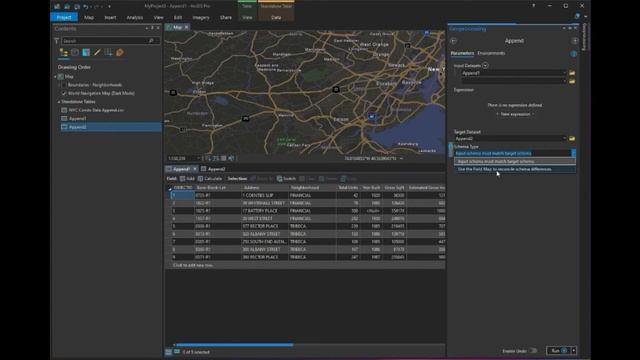640x360 pixels.
Task: Open the Append1 input dataset dropdown
Action: (x=564, y=73)
